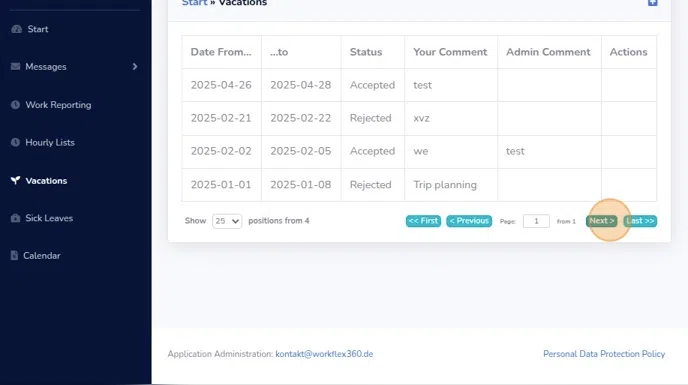
Task: Click the Vacations palm tree icon
Action: pos(15,180)
